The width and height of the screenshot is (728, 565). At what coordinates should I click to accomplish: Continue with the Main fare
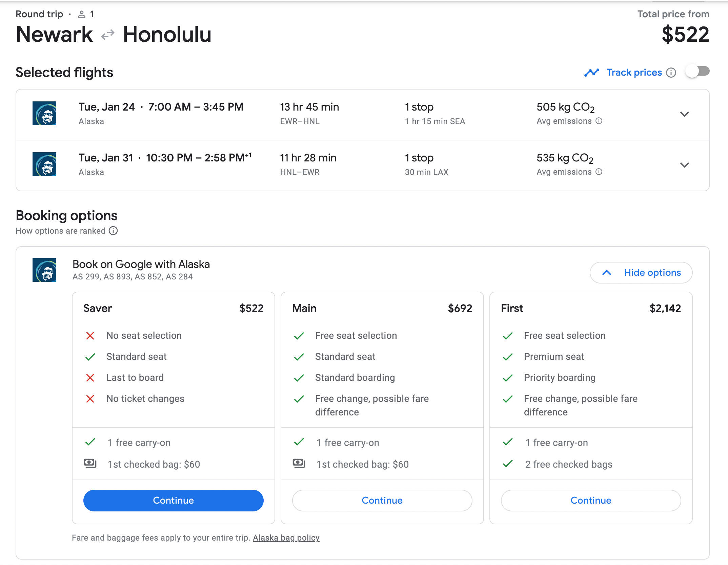(382, 501)
